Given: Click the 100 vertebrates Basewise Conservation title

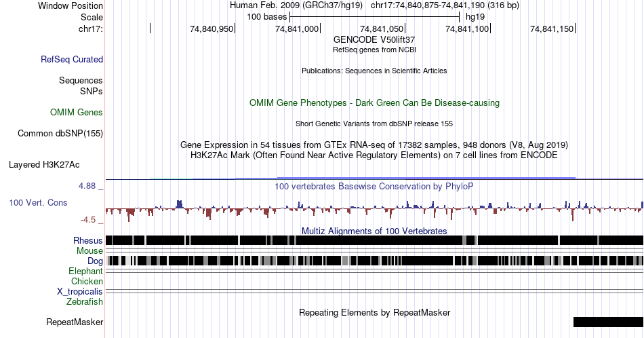Looking at the screenshot, I should point(374,186).
